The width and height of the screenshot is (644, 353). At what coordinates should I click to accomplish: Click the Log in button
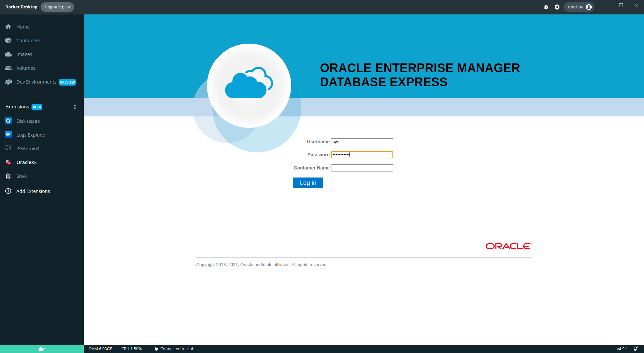(308, 183)
